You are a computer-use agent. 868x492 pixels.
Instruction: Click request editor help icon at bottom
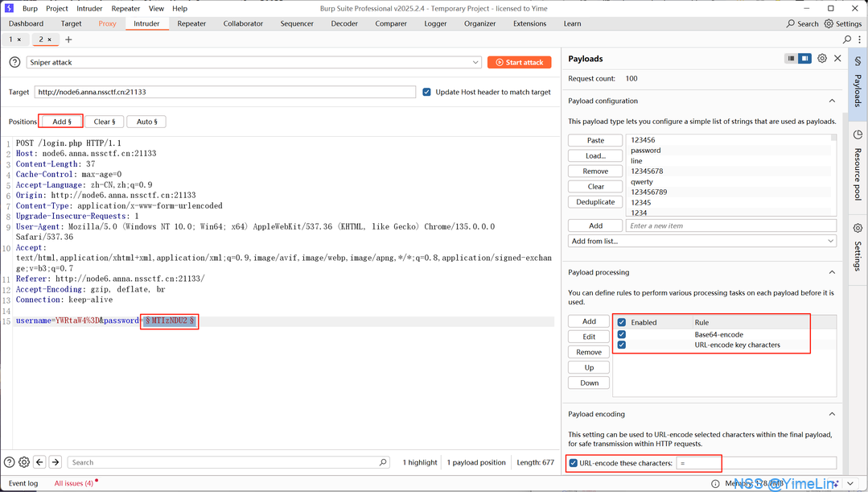coord(10,462)
